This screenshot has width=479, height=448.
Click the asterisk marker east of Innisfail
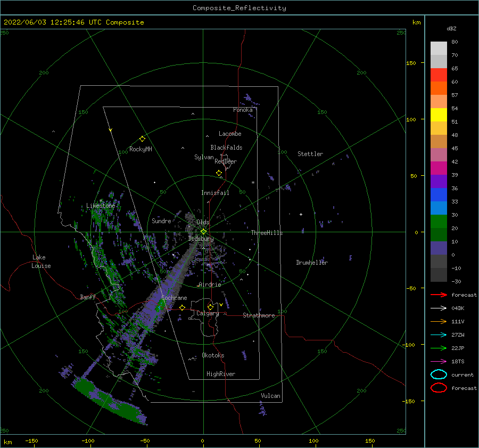click(x=253, y=183)
